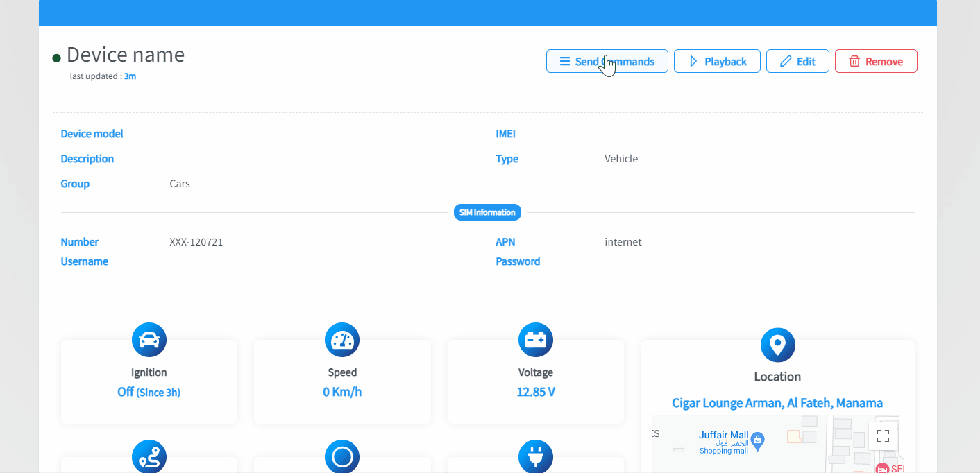This screenshot has width=980, height=473.
Task: Click the Voltage battery icon
Action: (536, 340)
